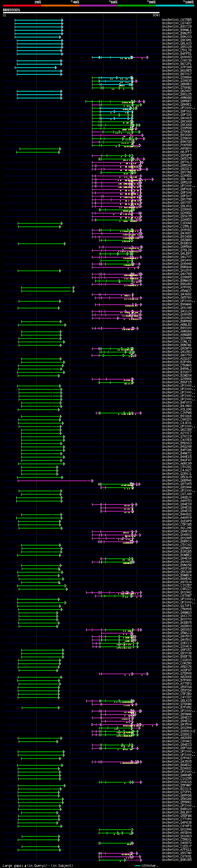Click label UniRef100_Q8H9E0

click(177, 84)
